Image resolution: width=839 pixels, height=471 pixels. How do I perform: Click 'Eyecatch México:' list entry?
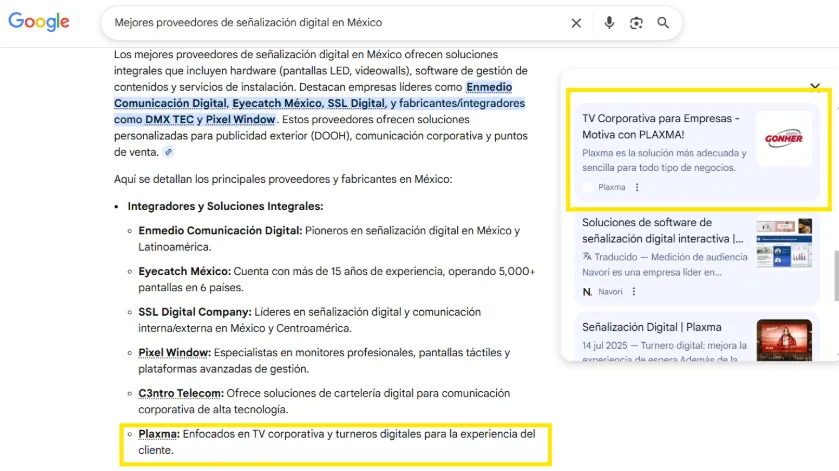point(185,271)
